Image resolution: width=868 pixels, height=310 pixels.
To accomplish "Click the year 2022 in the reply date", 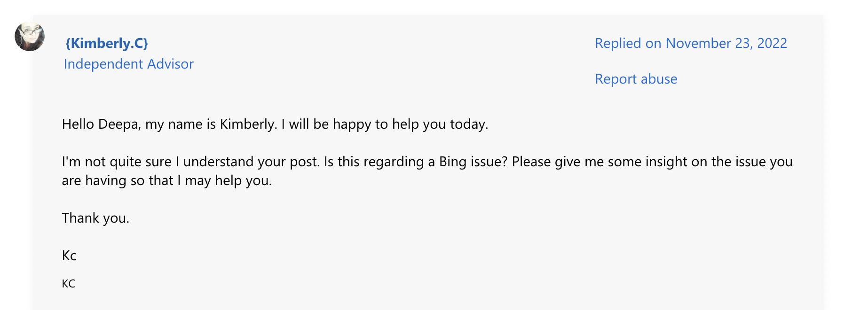I will (772, 43).
